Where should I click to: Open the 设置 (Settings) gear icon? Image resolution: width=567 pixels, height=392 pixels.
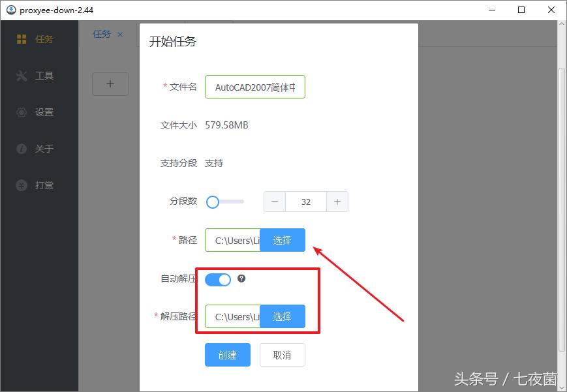[22, 112]
